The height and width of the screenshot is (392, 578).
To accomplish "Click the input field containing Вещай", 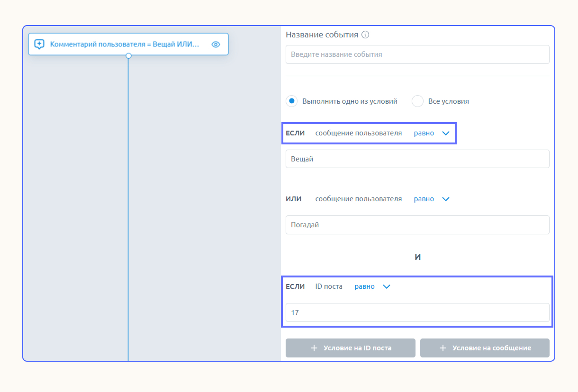I will (417, 159).
